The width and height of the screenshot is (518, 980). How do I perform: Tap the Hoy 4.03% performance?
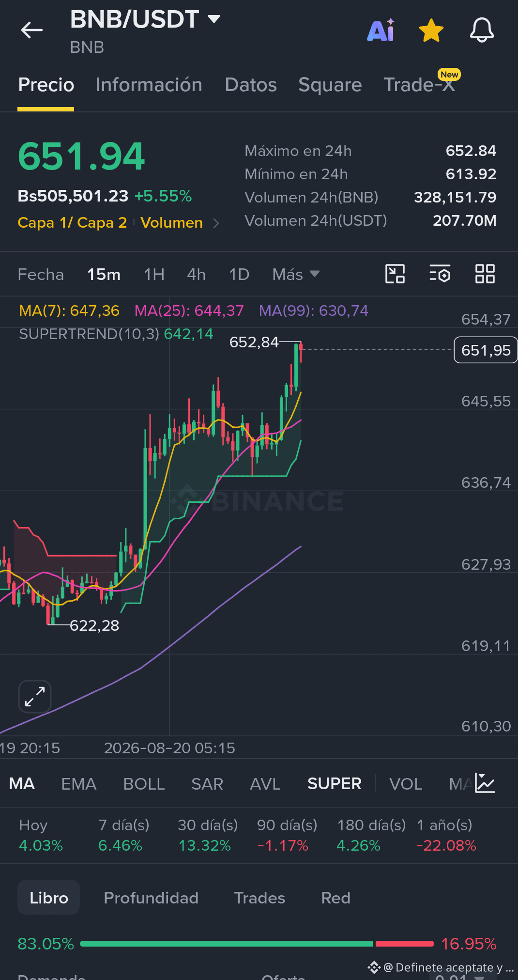(x=41, y=835)
